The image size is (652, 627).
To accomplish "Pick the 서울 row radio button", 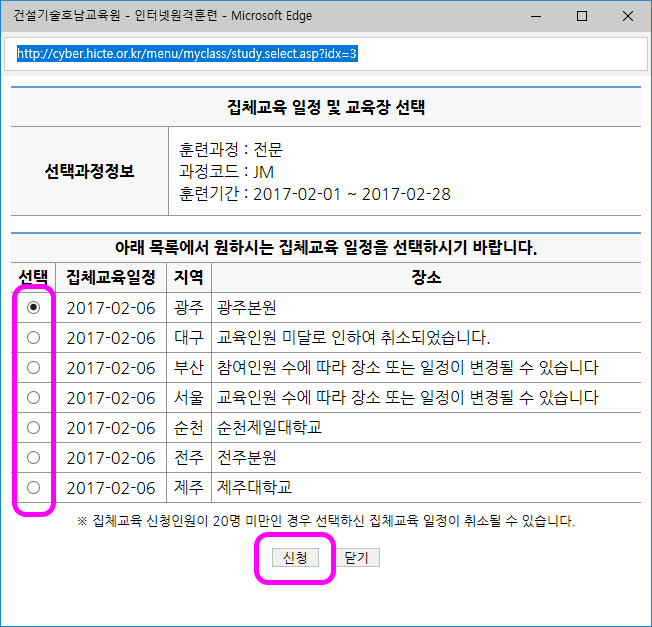I will [33, 398].
